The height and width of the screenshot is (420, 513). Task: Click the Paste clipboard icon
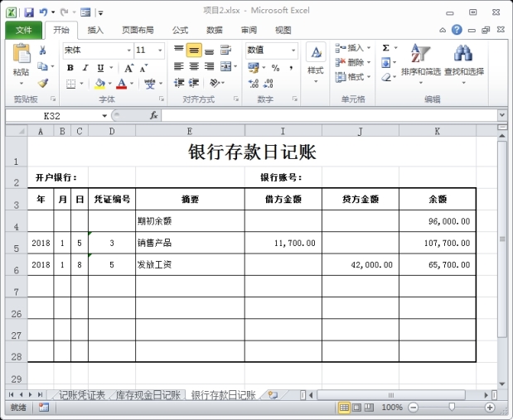tap(22, 53)
